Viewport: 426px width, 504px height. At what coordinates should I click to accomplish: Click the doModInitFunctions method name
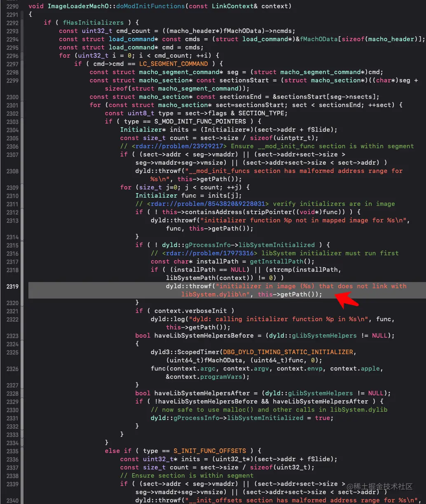(x=150, y=6)
